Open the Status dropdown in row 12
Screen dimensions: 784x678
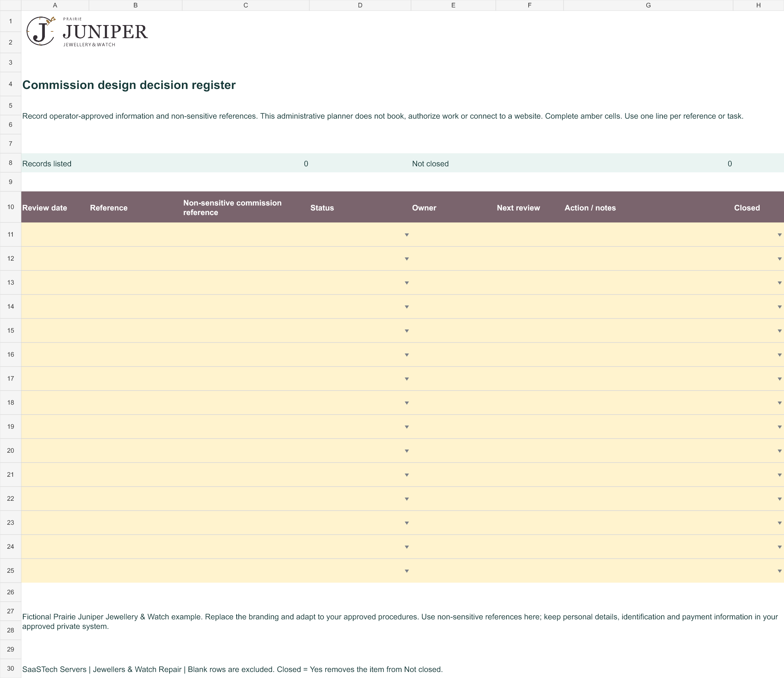(x=407, y=259)
